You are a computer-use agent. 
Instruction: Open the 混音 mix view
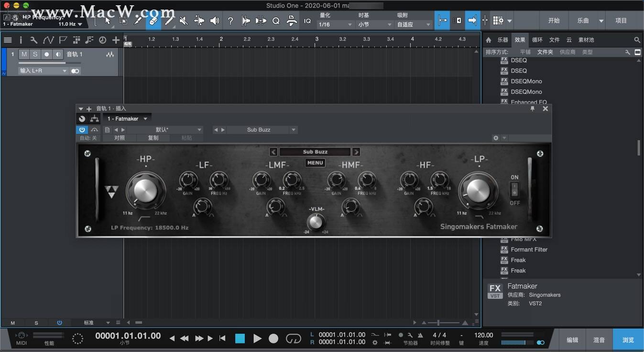pos(599,340)
